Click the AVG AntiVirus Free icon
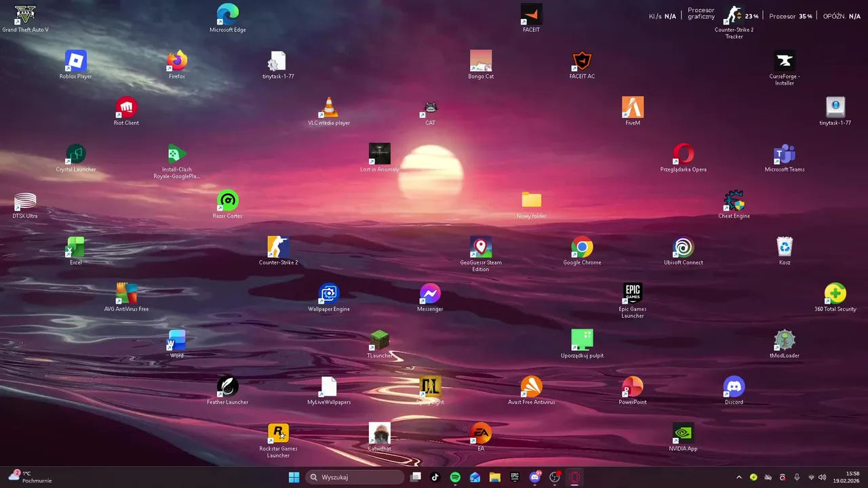Screen dimensions: 868x488 click(x=126, y=298)
